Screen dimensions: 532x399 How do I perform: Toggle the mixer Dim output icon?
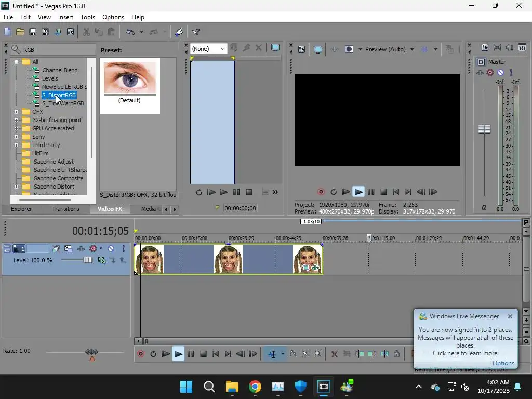pyautogui.click(x=509, y=48)
